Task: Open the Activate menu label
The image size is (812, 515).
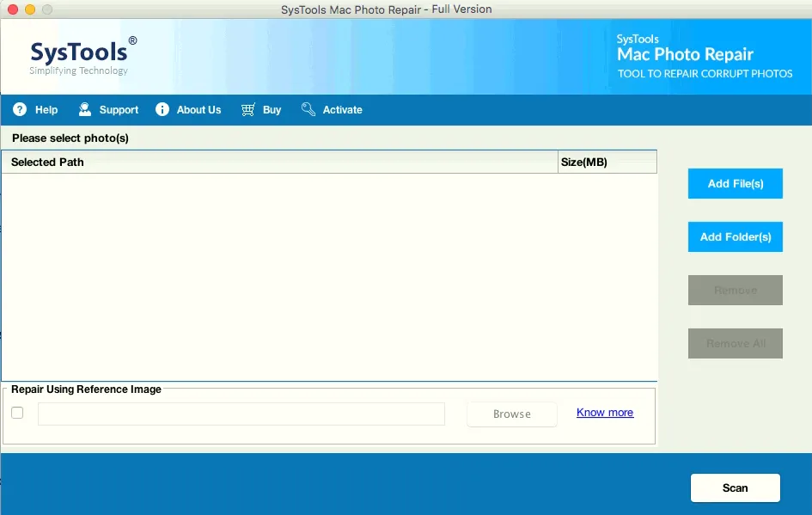Action: pos(342,110)
